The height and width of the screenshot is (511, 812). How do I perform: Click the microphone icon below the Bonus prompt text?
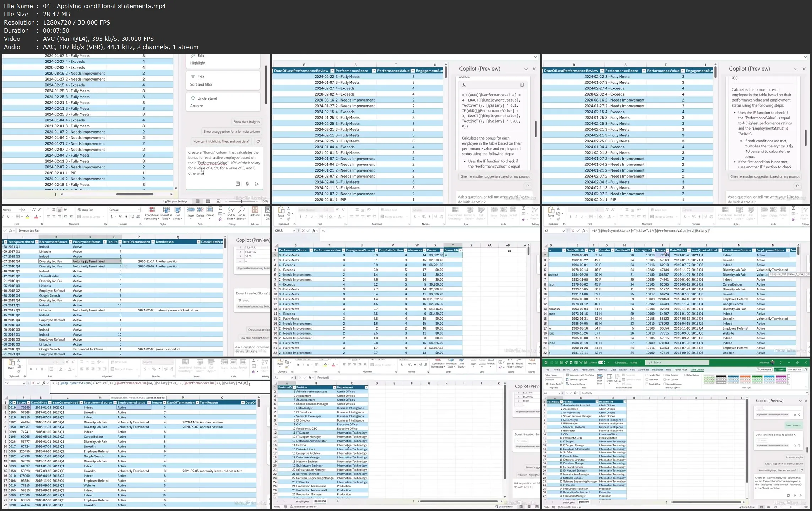pos(247,184)
